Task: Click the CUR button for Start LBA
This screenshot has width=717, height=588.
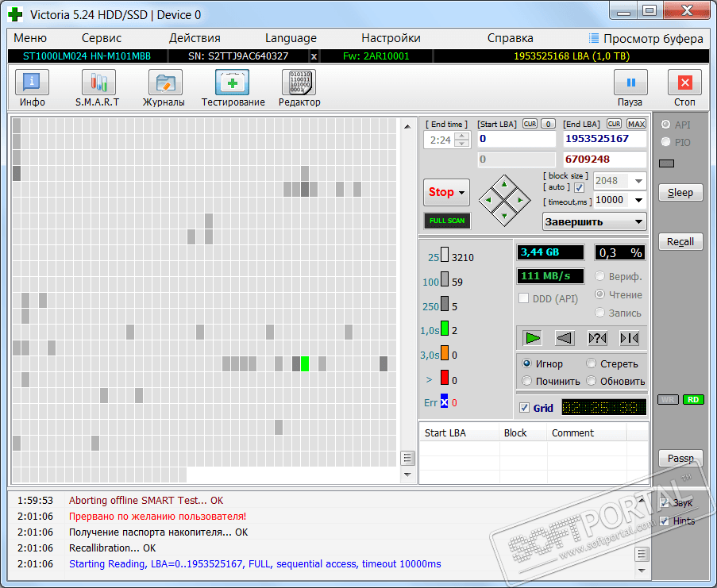Action: [x=530, y=124]
